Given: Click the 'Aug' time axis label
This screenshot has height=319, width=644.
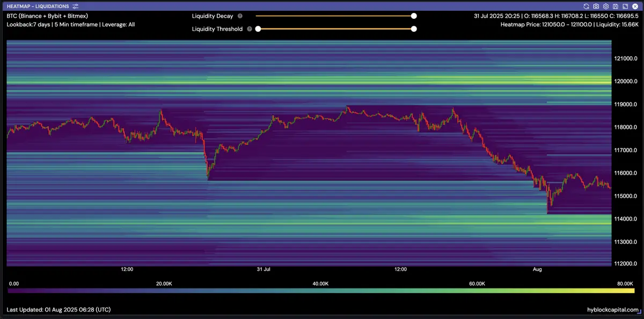Looking at the screenshot, I should click(x=537, y=269).
